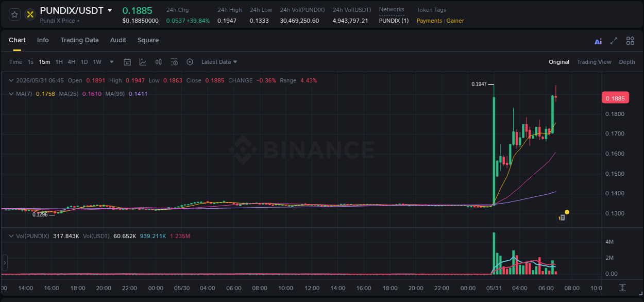Switch to Depth chart view

tap(627, 62)
